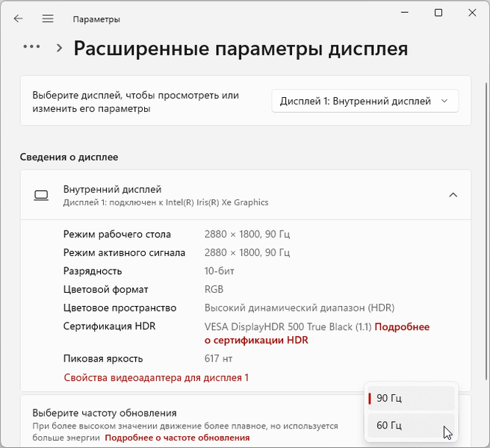This screenshot has width=490, height=448.
Task: Open the display selection dropdown
Action: pos(365,101)
